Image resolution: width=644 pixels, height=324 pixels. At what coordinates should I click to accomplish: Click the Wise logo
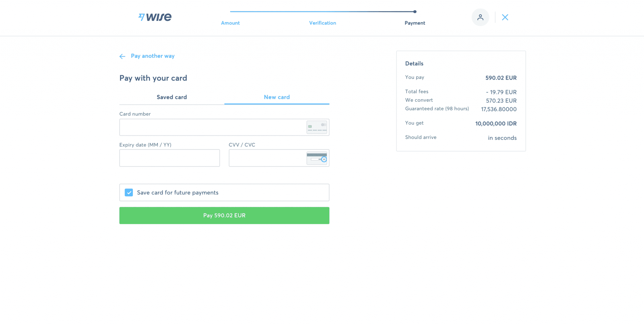(x=155, y=17)
